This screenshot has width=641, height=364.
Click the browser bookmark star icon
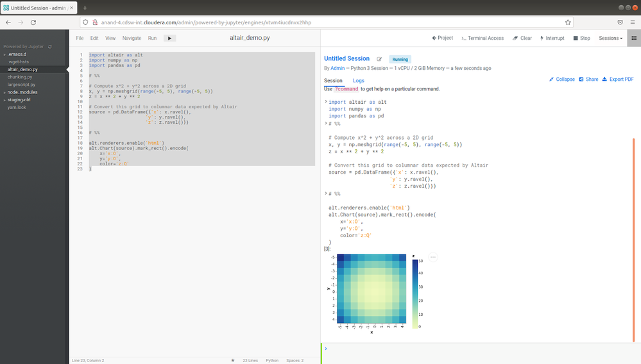tap(568, 22)
